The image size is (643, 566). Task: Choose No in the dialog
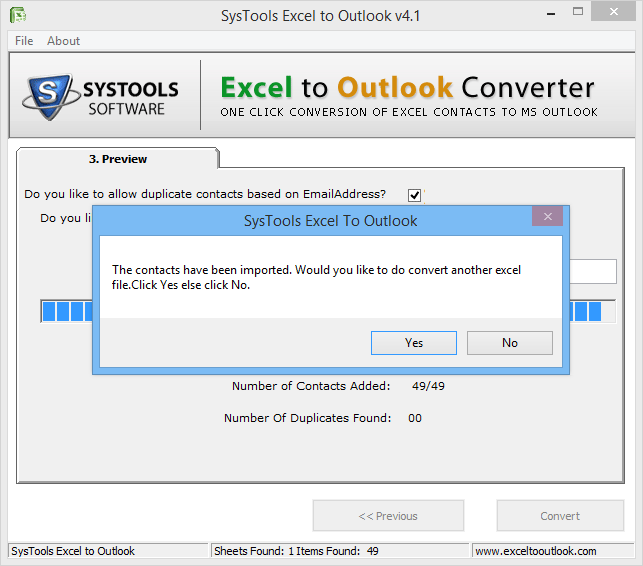point(509,343)
